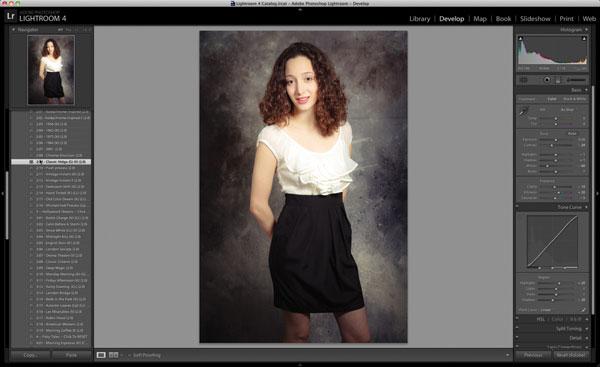Image resolution: width=600 pixels, height=367 pixels.
Task: Expand the Detail panel
Action: coord(586,338)
